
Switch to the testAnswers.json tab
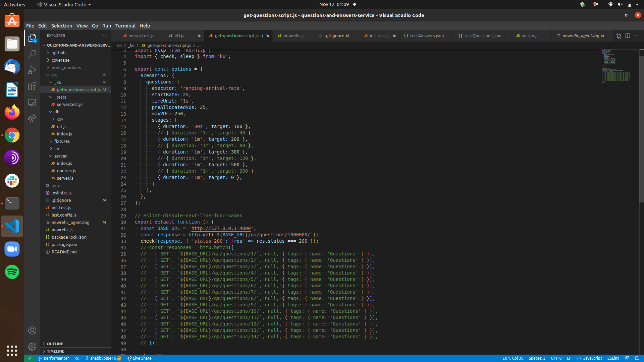(x=426, y=36)
